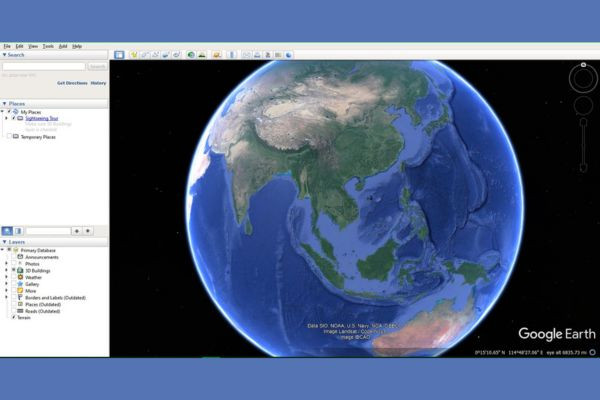Viewport: 600px width, 400px height.
Task: Click the move-up arrow button below the Places panel
Action: click(77, 231)
